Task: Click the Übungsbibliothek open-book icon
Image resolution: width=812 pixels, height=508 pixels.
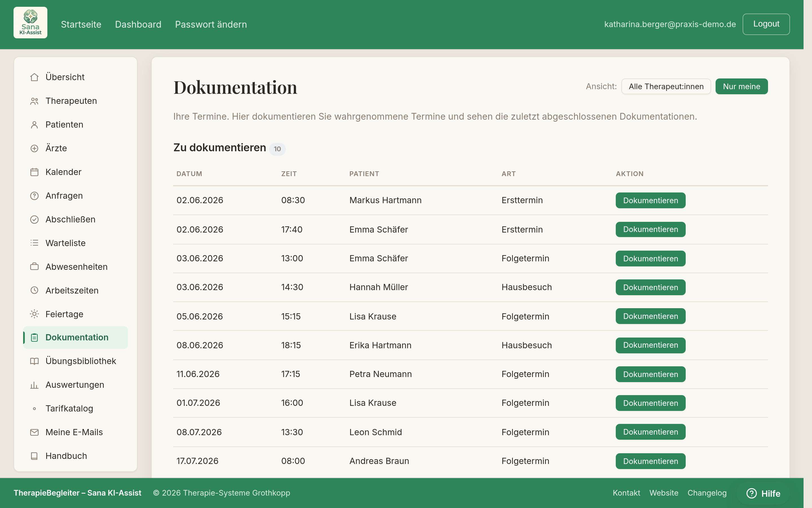Action: click(x=34, y=361)
